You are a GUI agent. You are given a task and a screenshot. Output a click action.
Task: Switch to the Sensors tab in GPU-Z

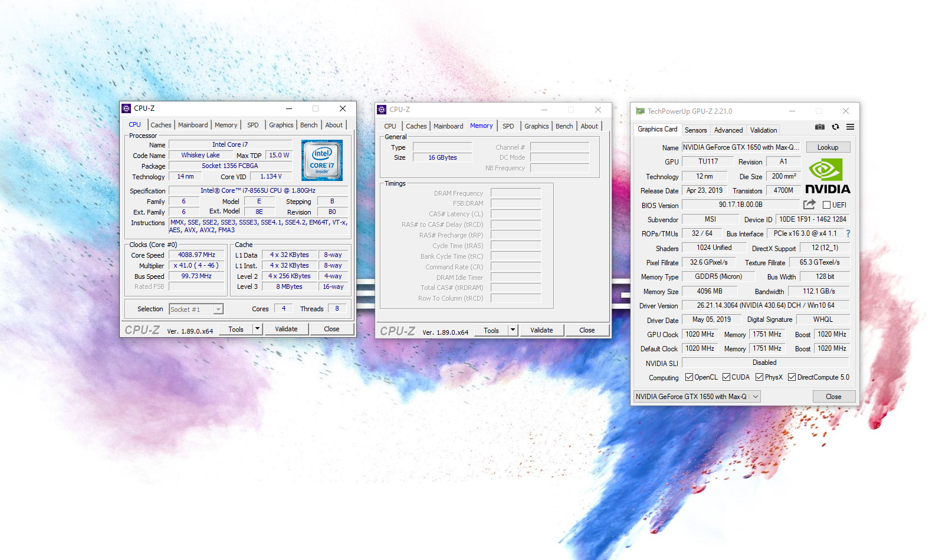coord(696,130)
